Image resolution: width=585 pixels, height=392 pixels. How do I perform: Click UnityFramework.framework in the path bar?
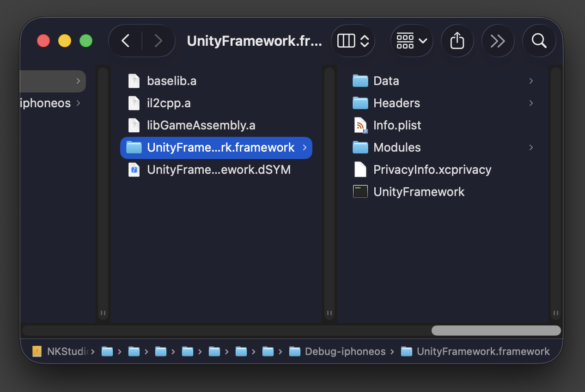475,351
